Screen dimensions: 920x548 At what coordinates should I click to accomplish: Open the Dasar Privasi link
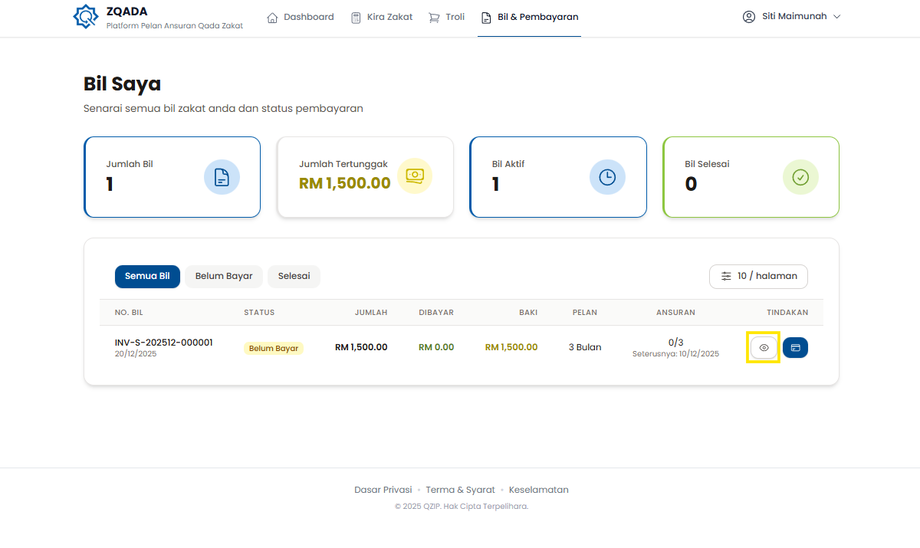pos(383,490)
